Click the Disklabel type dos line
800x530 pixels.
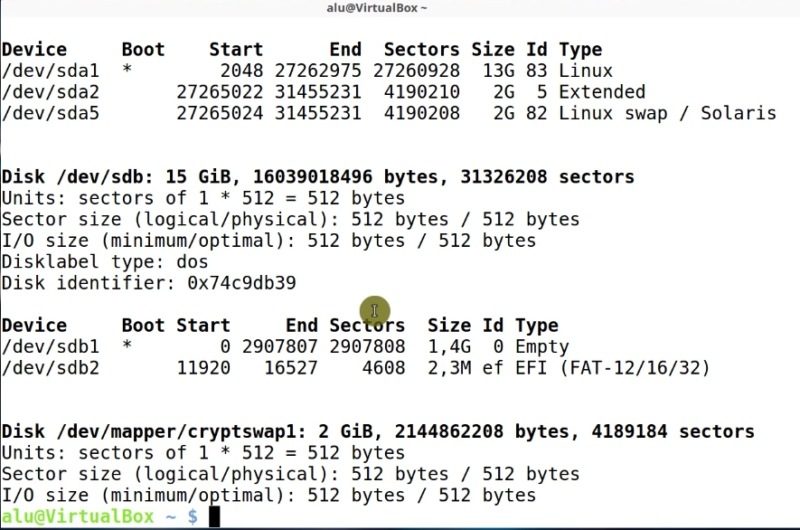105,262
